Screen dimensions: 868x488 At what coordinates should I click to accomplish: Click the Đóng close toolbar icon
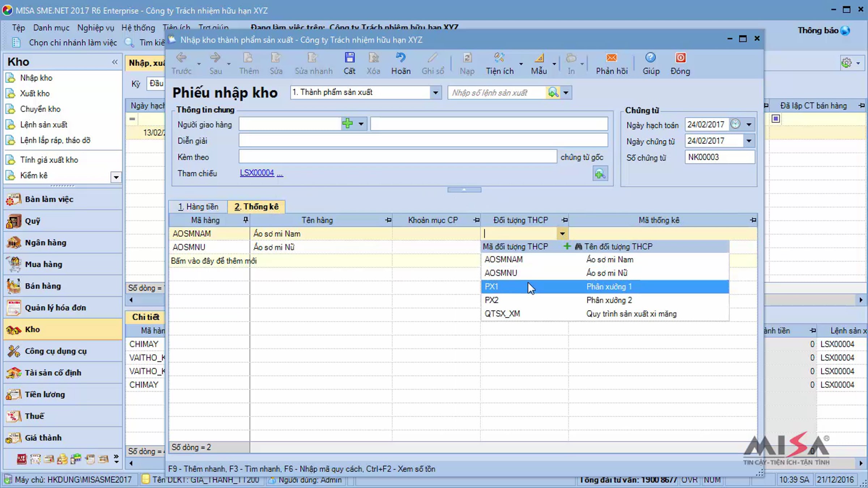(x=680, y=58)
